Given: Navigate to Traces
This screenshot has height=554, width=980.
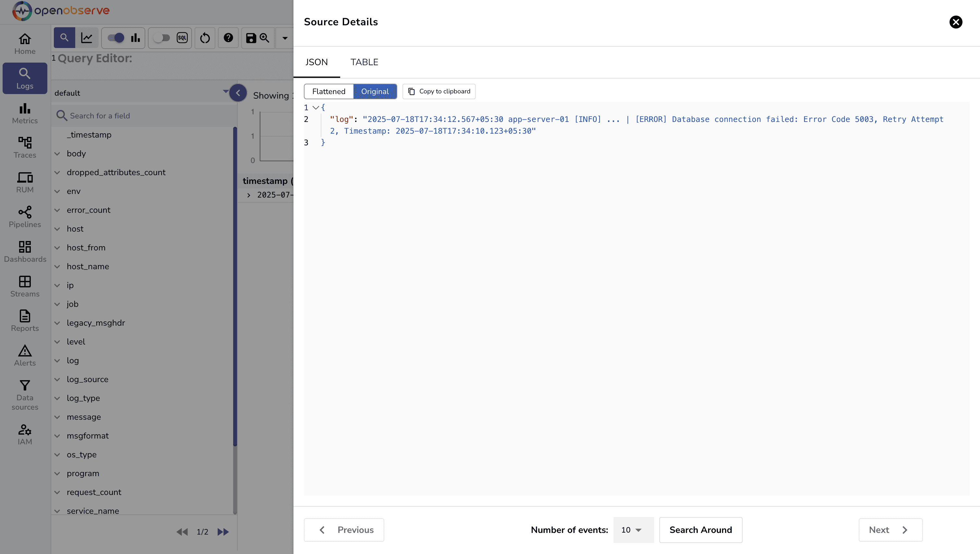Looking at the screenshot, I should pos(24,147).
